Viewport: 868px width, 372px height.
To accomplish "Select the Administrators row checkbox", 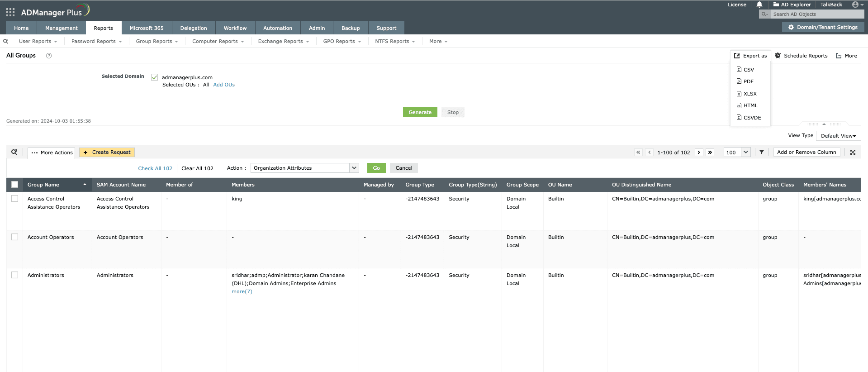I will [x=14, y=275].
